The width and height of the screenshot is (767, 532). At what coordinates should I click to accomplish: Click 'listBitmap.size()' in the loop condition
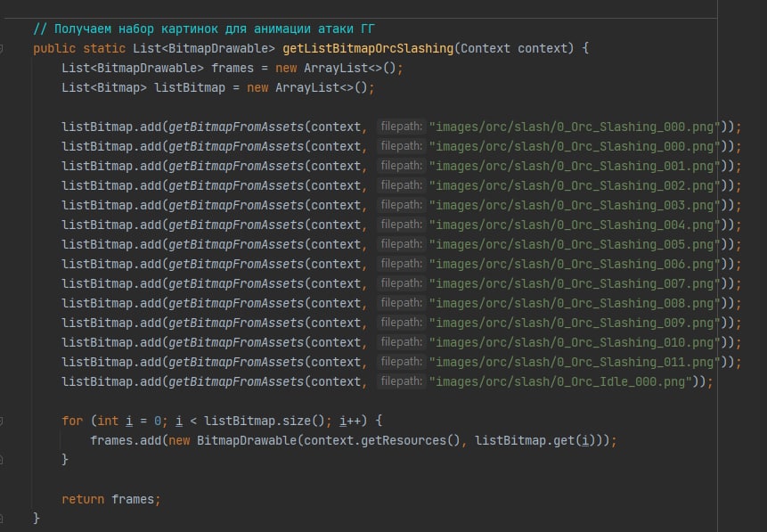point(265,421)
